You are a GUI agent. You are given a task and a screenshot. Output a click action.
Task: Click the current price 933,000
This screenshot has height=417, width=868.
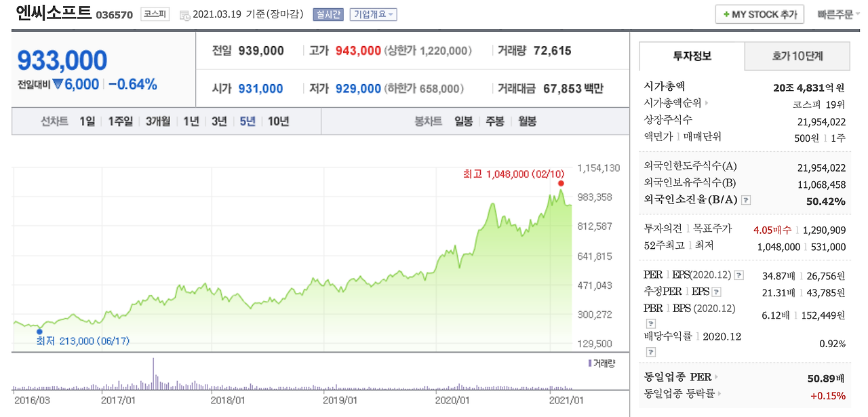click(x=62, y=61)
